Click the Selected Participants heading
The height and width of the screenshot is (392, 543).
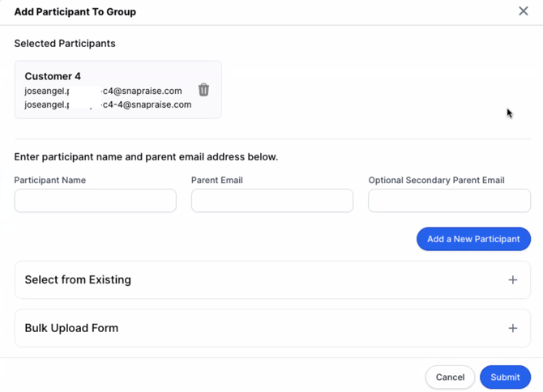[x=65, y=44]
